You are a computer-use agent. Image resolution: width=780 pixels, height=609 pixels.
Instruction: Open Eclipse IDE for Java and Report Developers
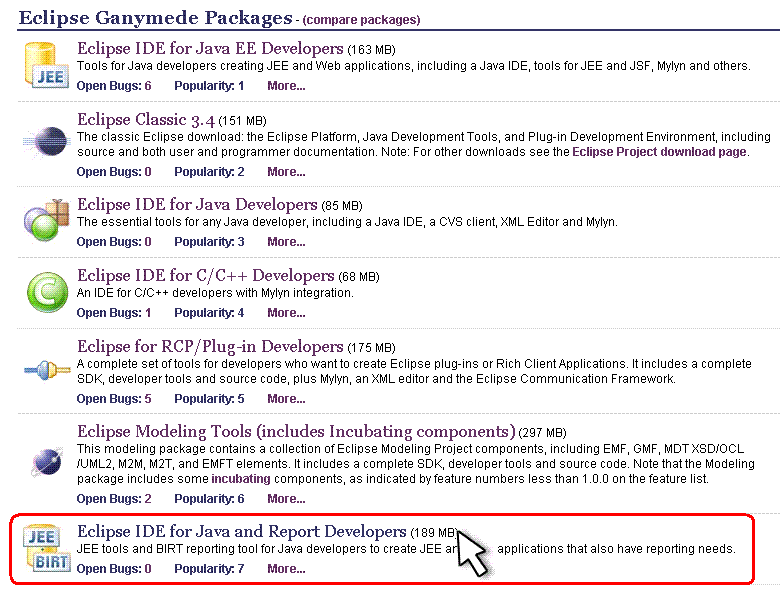pyautogui.click(x=242, y=531)
